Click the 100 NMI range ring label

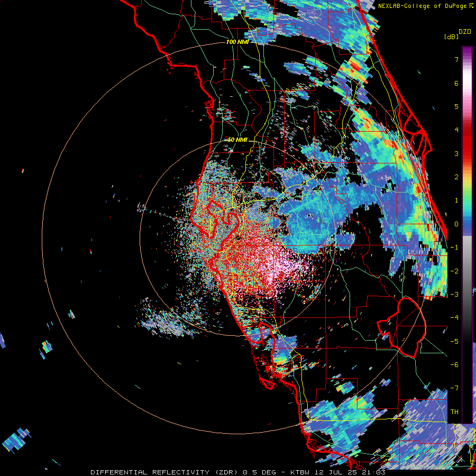pos(237,42)
